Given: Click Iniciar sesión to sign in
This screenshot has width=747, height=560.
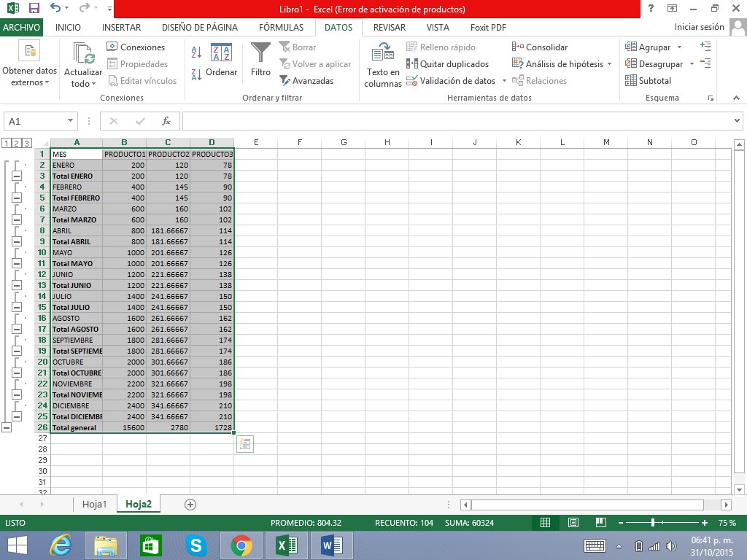Looking at the screenshot, I should pyautogui.click(x=699, y=28).
